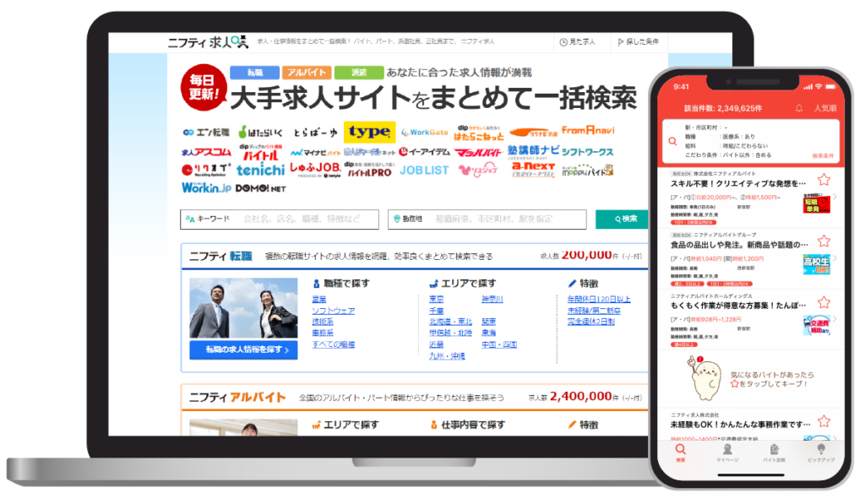Open the 人気順 sort selector on phone
This screenshot has height=504, width=865.
tap(825, 108)
